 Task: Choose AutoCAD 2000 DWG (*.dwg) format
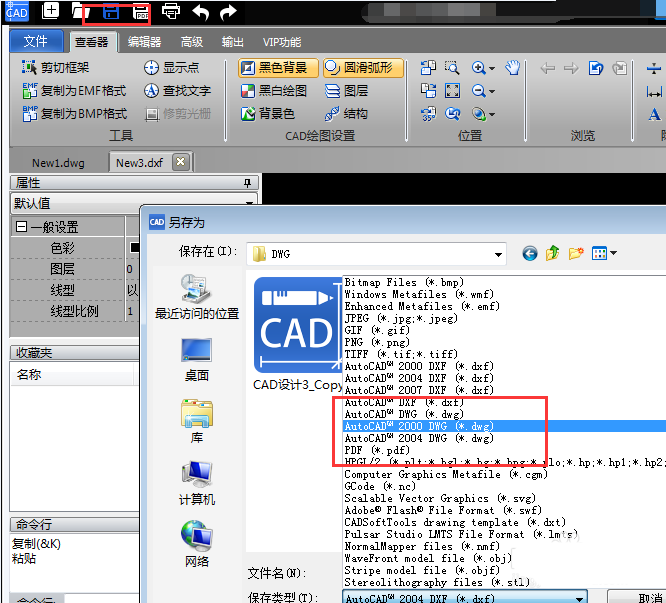pos(505,426)
